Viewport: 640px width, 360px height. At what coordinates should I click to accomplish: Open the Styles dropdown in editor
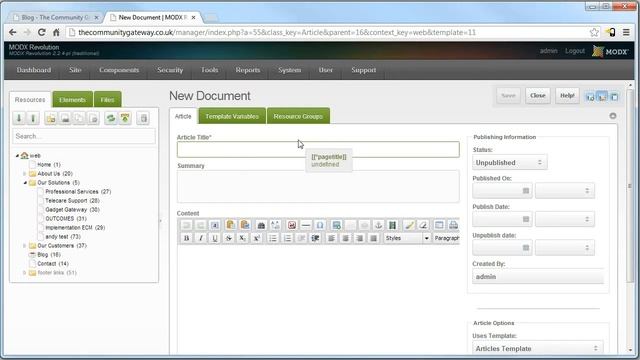[x=407, y=238]
